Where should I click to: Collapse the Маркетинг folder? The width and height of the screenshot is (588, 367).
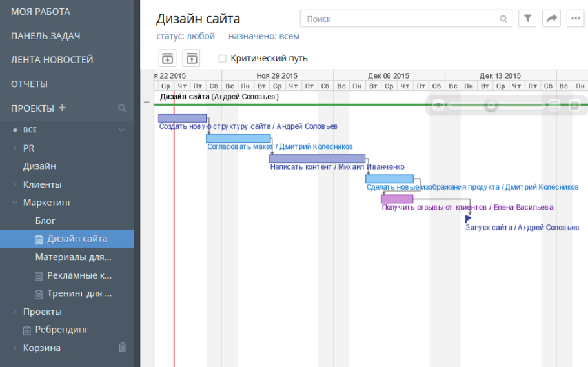pos(15,203)
